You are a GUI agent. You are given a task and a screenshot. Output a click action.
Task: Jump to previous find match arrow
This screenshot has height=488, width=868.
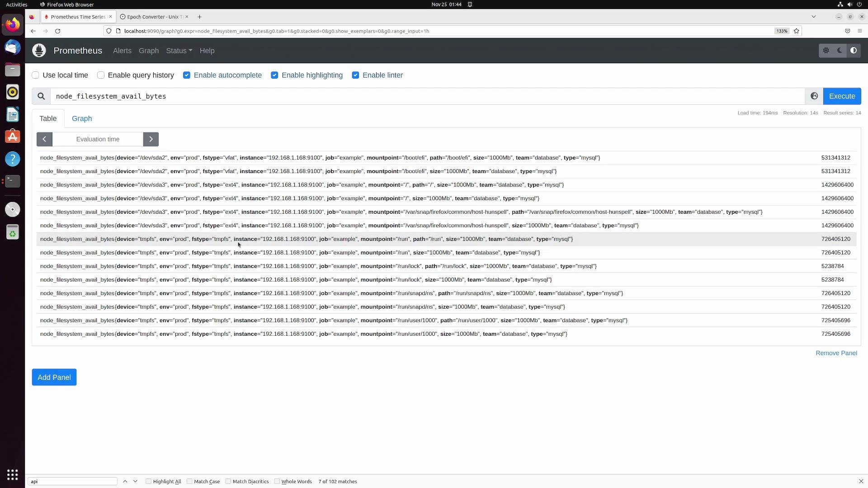tap(125, 482)
